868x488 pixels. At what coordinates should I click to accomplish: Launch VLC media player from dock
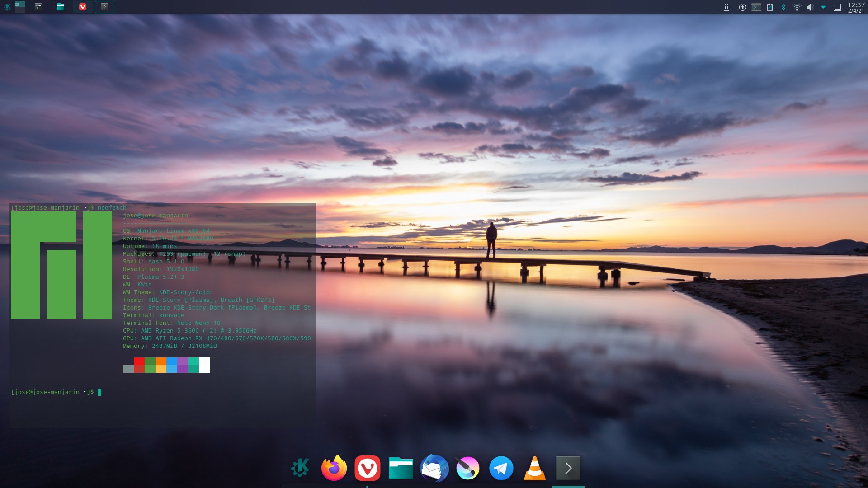click(x=534, y=468)
